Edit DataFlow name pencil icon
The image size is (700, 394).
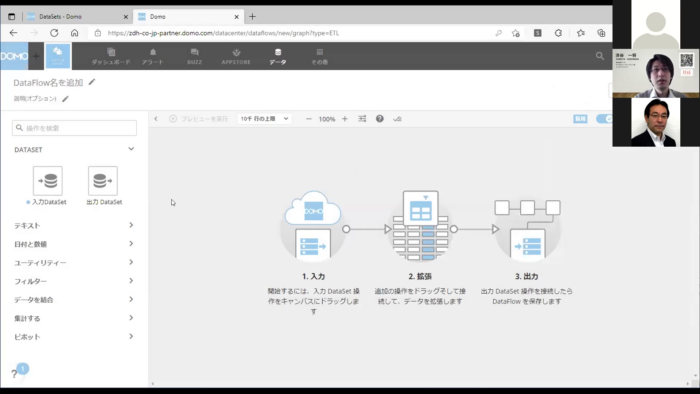[x=92, y=82]
